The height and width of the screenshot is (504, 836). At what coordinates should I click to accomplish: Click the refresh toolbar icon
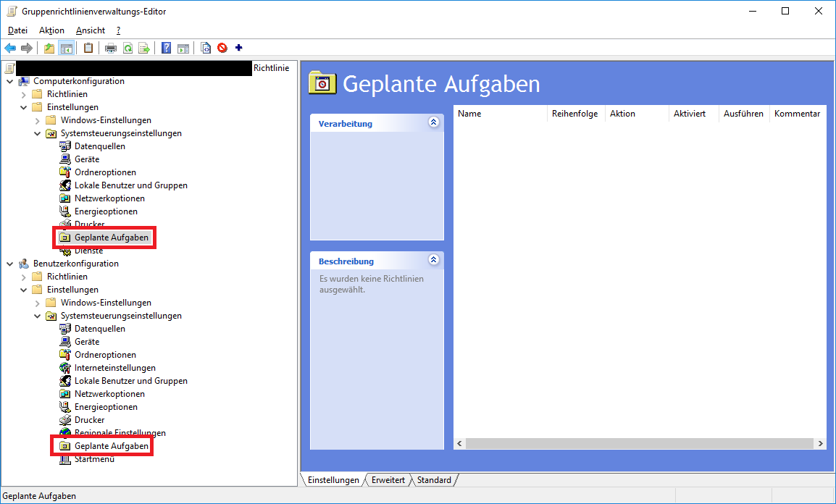(x=128, y=49)
